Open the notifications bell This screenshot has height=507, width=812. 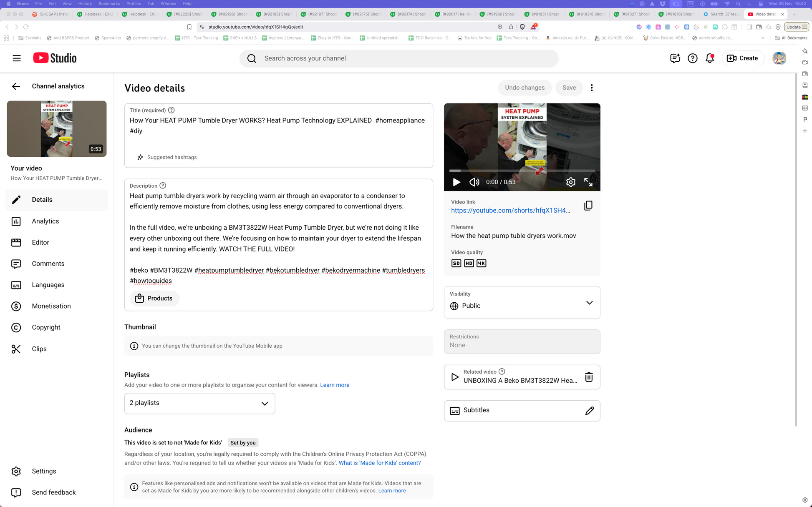[709, 58]
